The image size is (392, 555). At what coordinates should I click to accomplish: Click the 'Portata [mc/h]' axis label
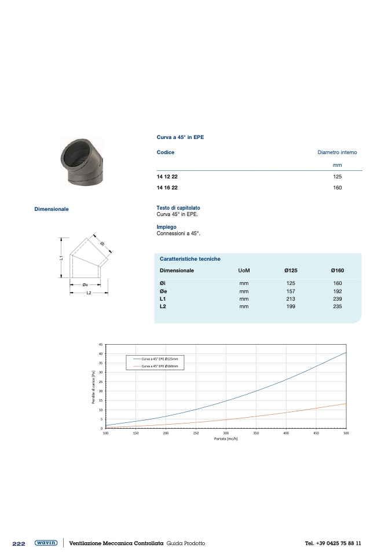coord(226,439)
